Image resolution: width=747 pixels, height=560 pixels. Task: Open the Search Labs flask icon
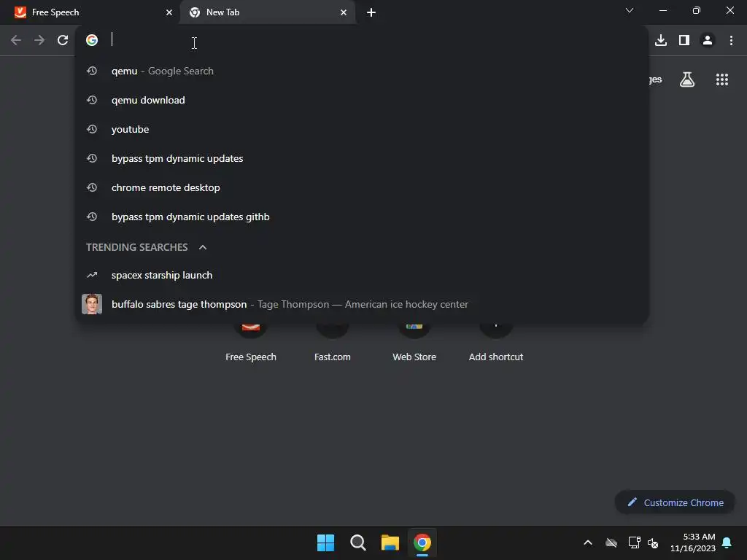coord(686,79)
